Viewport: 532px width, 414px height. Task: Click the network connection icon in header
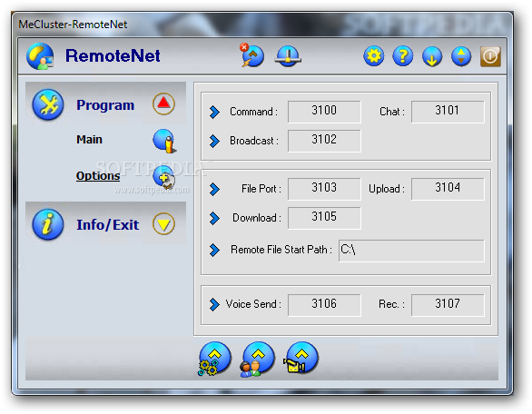click(x=288, y=56)
